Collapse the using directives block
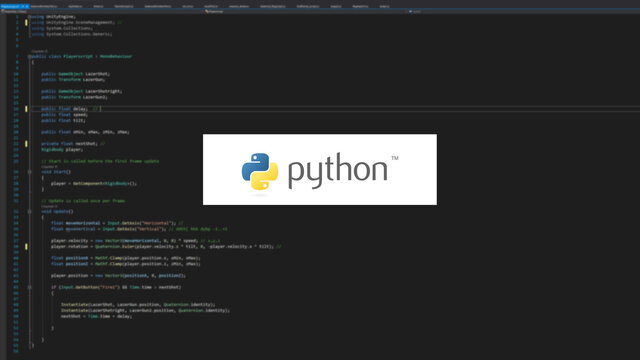Viewport: 640px width, 360px height. point(29,17)
